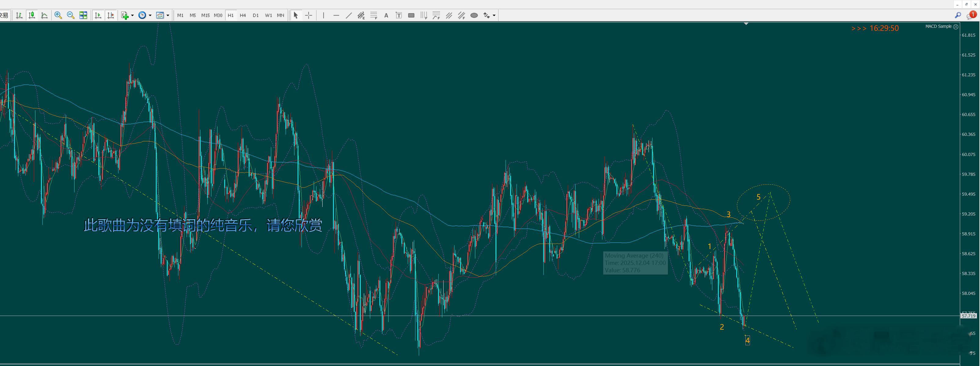Select the H4 timeframe
Image resolution: width=980 pixels, height=366 pixels.
pyautogui.click(x=243, y=15)
